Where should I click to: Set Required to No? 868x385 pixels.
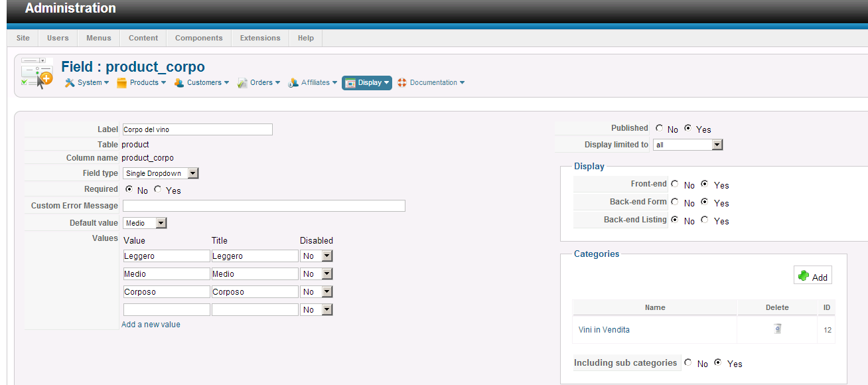(x=129, y=189)
